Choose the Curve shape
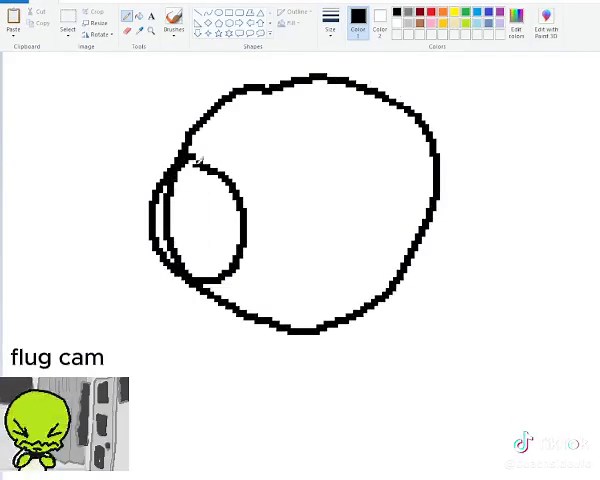The height and width of the screenshot is (480, 600). [x=208, y=13]
